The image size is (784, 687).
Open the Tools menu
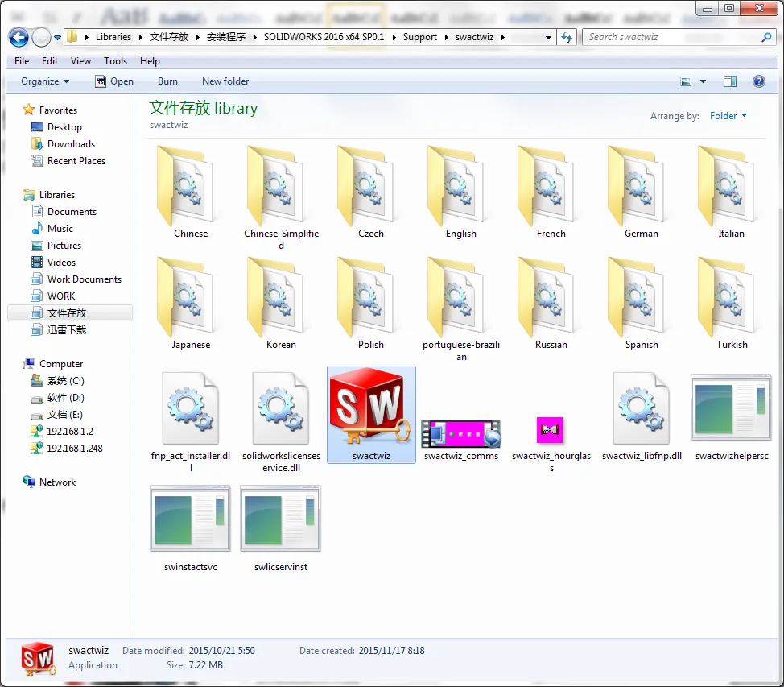(115, 61)
